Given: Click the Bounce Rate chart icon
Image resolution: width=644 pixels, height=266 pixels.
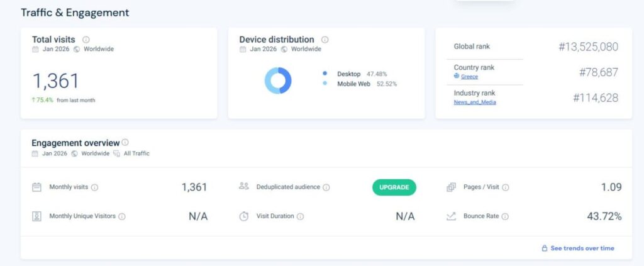Looking at the screenshot, I should [451, 216].
